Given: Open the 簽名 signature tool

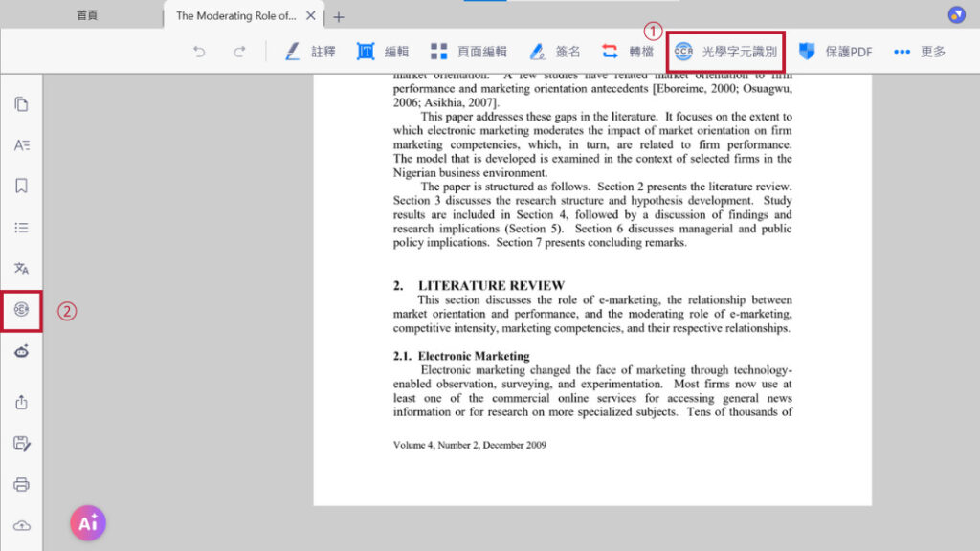Looking at the screenshot, I should point(554,52).
